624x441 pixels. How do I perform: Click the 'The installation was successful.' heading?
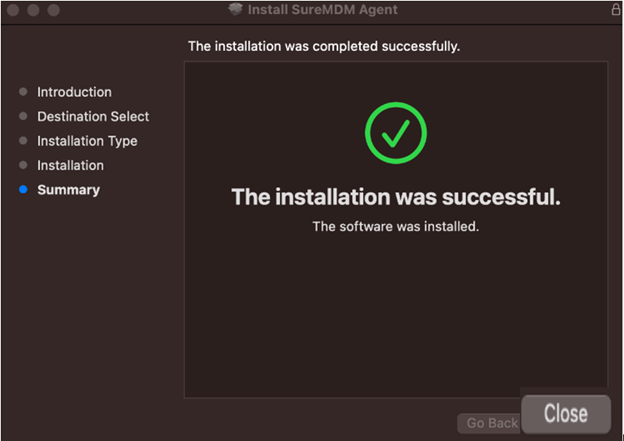(x=396, y=197)
